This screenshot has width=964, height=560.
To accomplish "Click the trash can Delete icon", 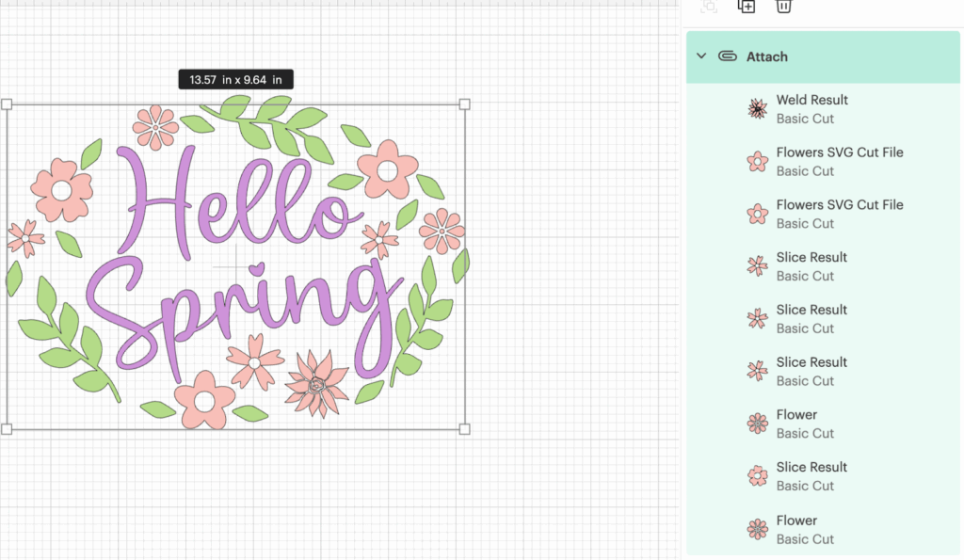I will coord(782,6).
